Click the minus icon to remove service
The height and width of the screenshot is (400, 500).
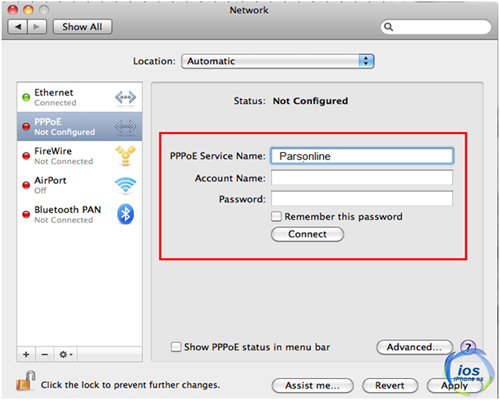pyautogui.click(x=45, y=354)
